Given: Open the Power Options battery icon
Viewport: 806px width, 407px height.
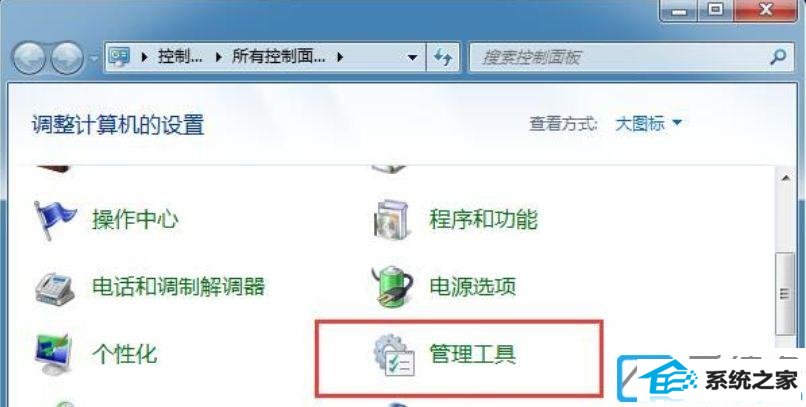Looking at the screenshot, I should (392, 286).
